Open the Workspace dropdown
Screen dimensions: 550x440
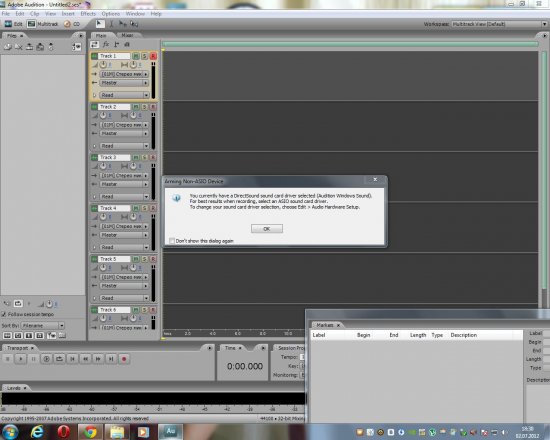(499, 24)
